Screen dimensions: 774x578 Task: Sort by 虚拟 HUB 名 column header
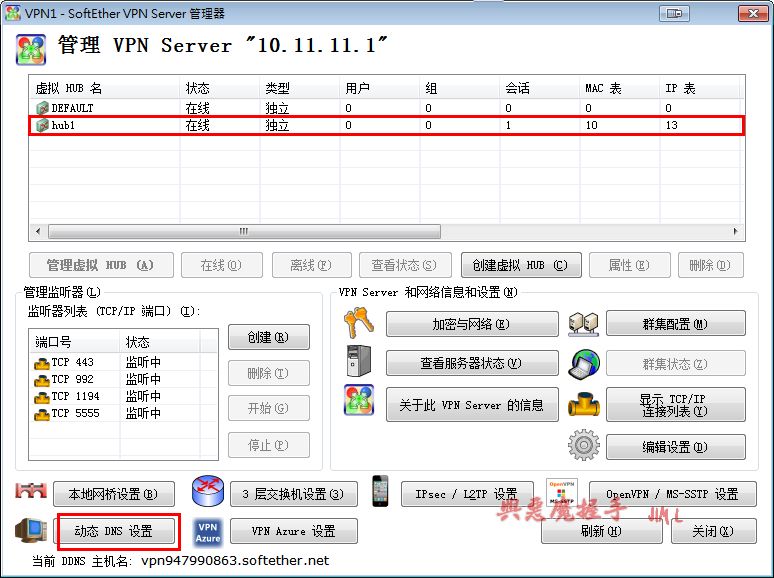tap(105, 88)
